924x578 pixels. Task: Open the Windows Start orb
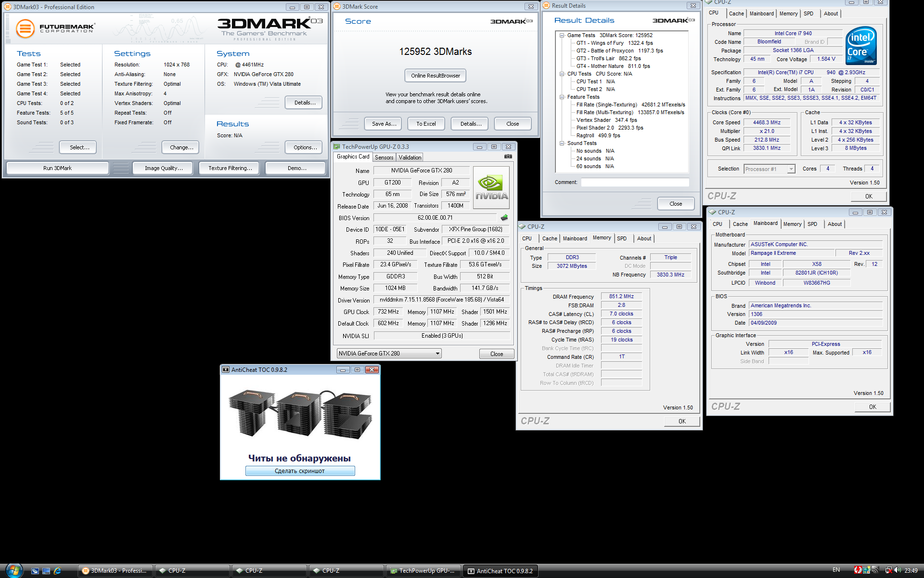coord(13,570)
